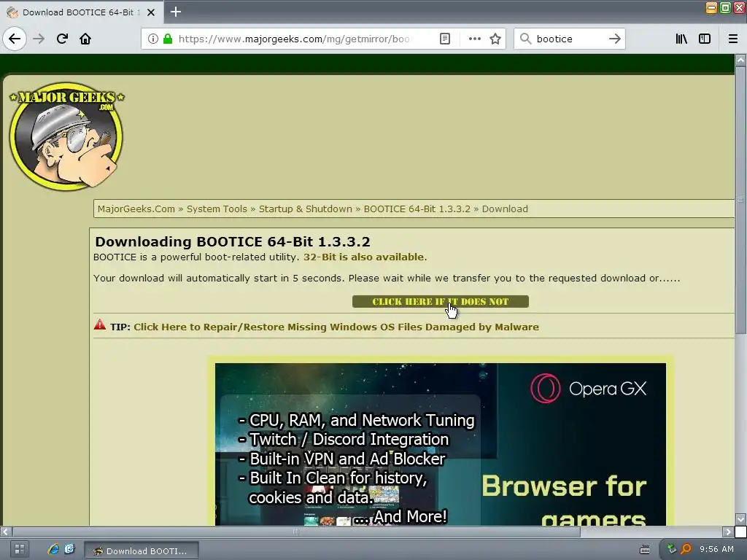Open Startup & Shutdown breadcrumb link
Viewport: 747px width, 560px height.
tap(306, 209)
